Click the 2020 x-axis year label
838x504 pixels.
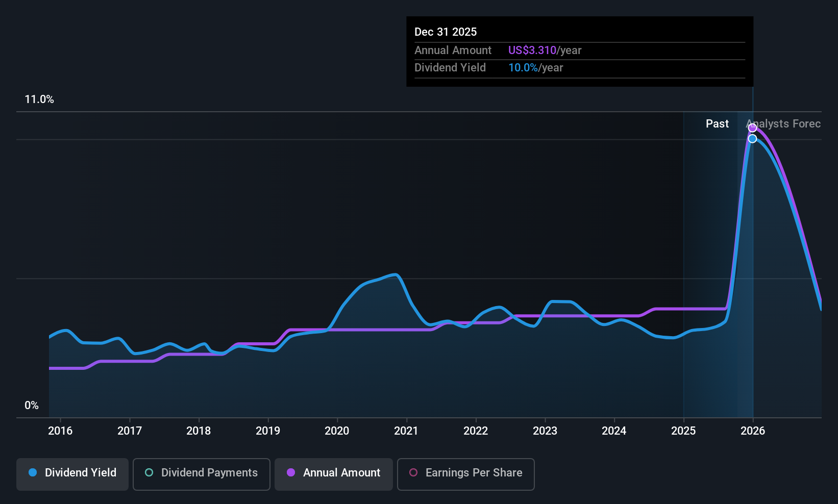point(337,431)
